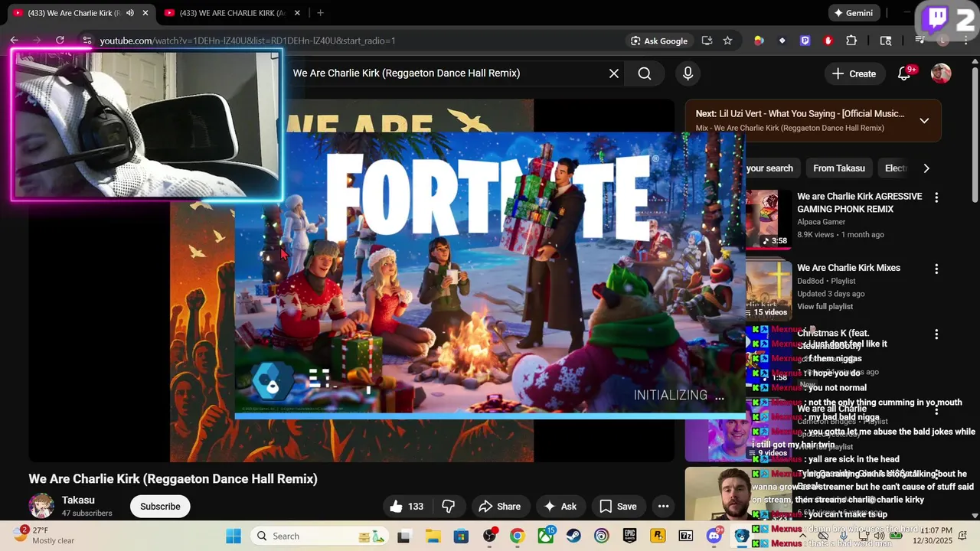Viewport: 980px width, 551px height.
Task: Close the first browser tab
Action: coord(145,13)
